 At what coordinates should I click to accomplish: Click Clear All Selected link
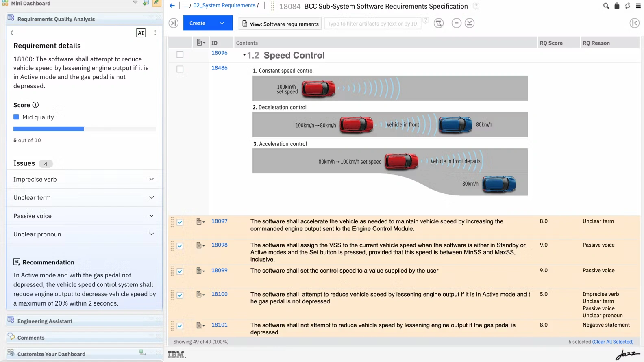[x=613, y=342]
